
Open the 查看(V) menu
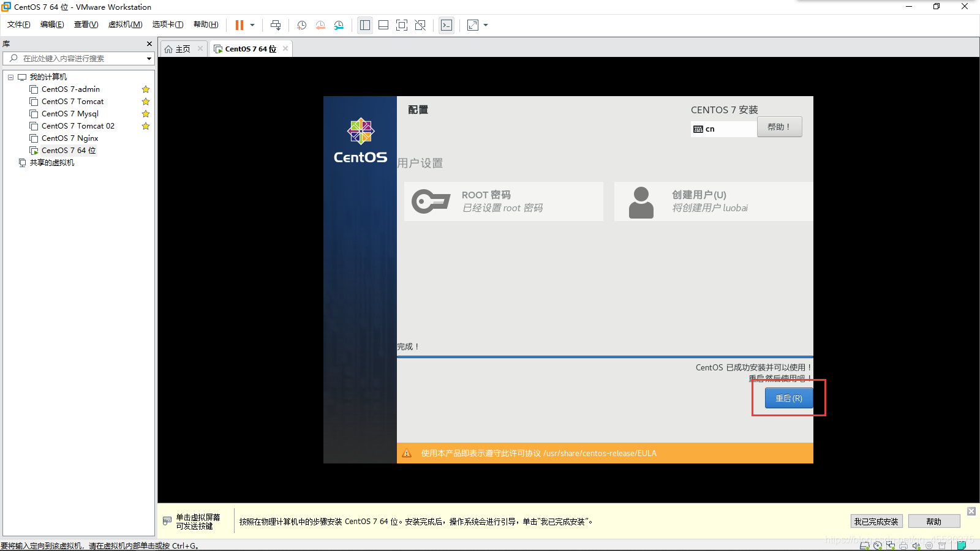[86, 24]
